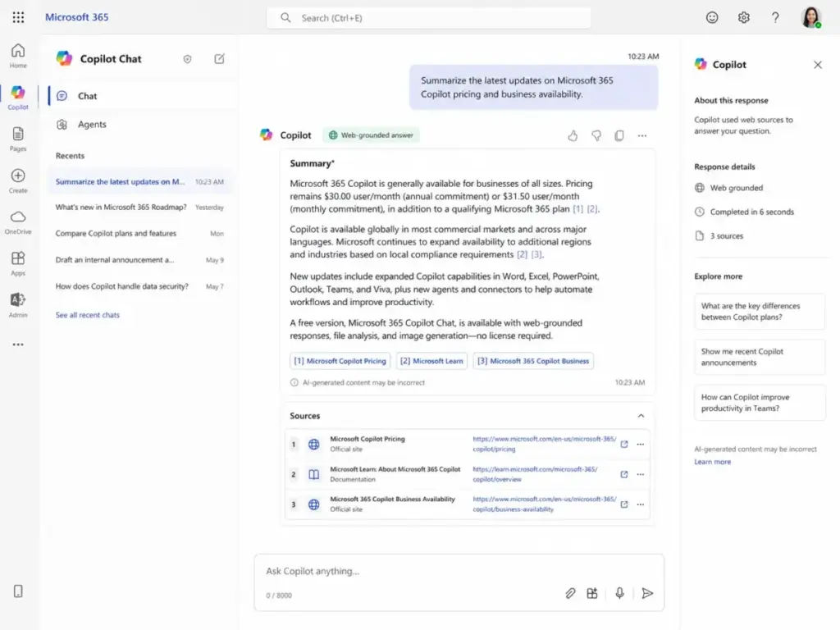This screenshot has width=840, height=630.
Task: Open the app launcher grid
Action: [x=18, y=17]
